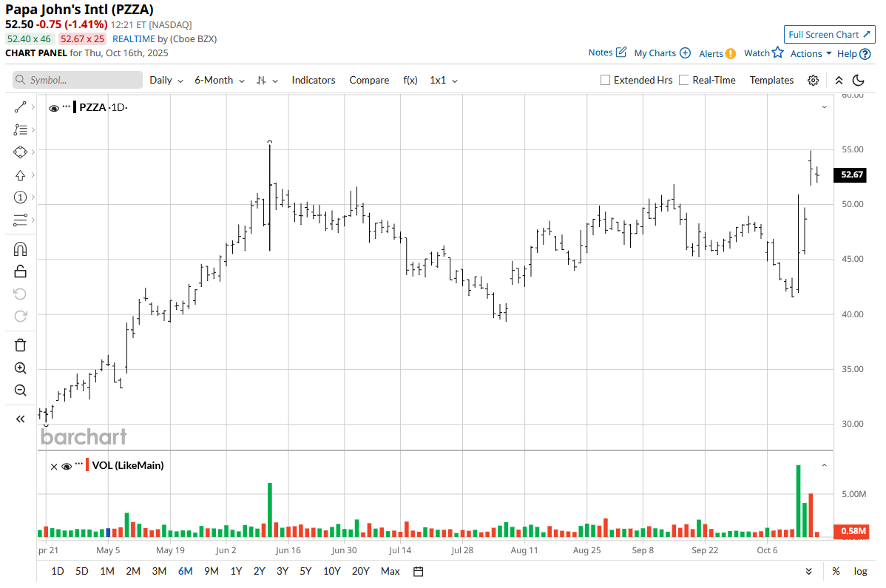Star this symbol to Watch

click(778, 52)
